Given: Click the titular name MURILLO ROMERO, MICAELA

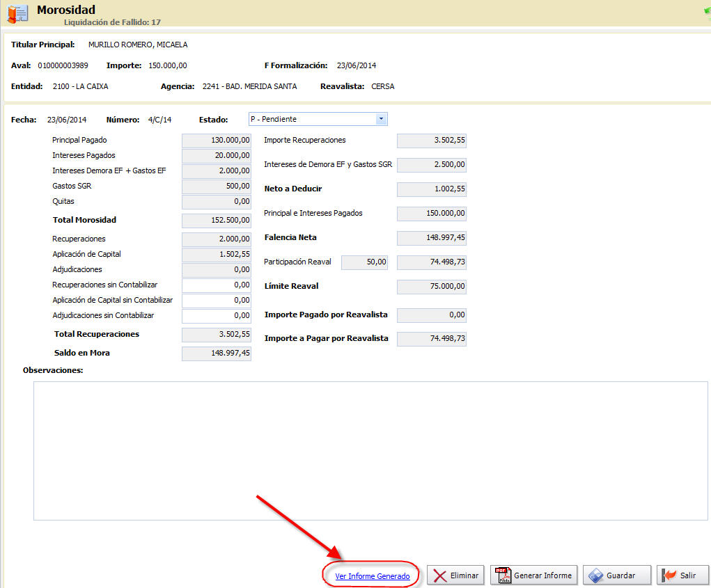Looking at the screenshot, I should click(138, 45).
